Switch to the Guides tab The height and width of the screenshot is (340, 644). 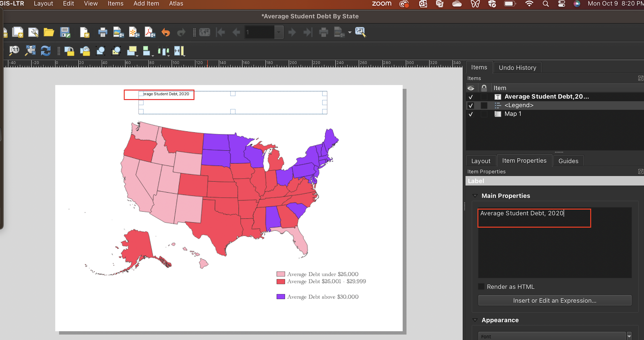(x=569, y=160)
